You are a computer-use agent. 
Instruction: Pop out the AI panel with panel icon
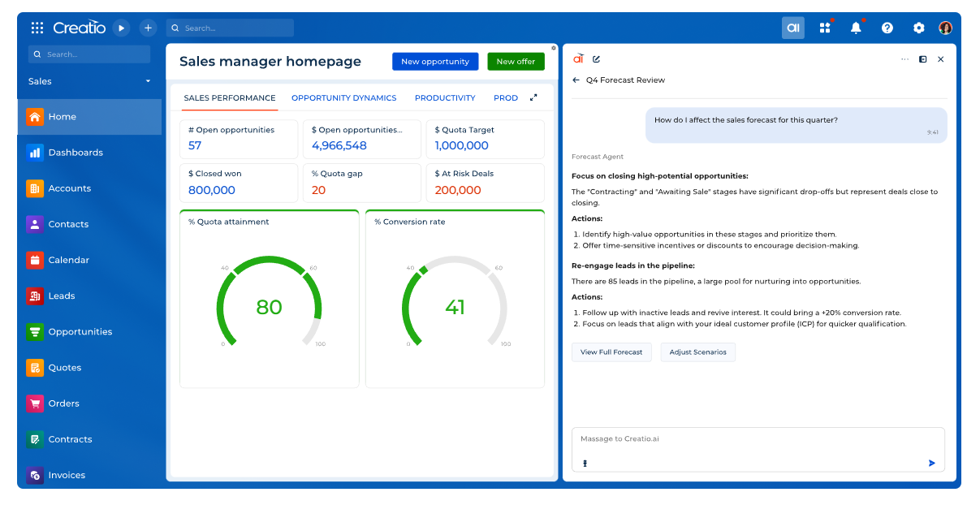coord(923,58)
